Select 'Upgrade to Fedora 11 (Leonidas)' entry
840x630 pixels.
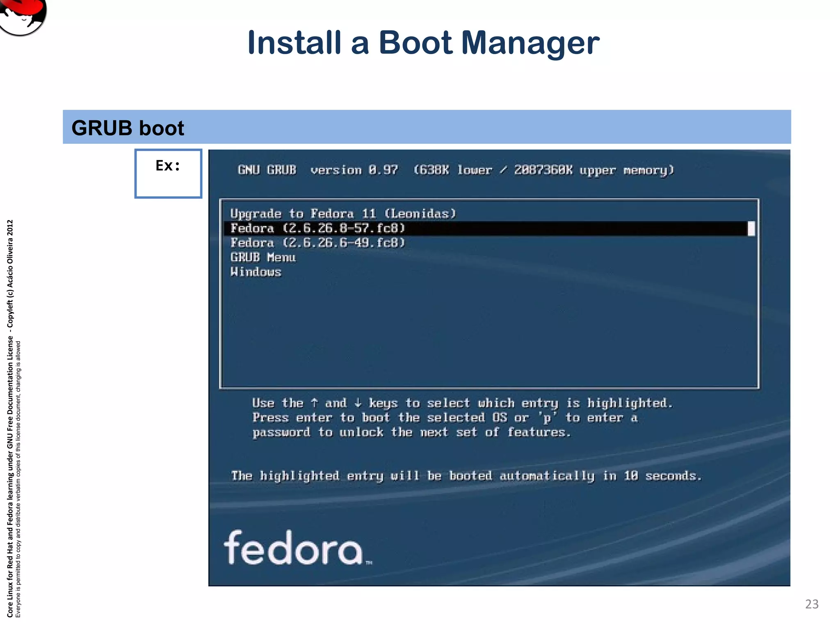(x=343, y=214)
